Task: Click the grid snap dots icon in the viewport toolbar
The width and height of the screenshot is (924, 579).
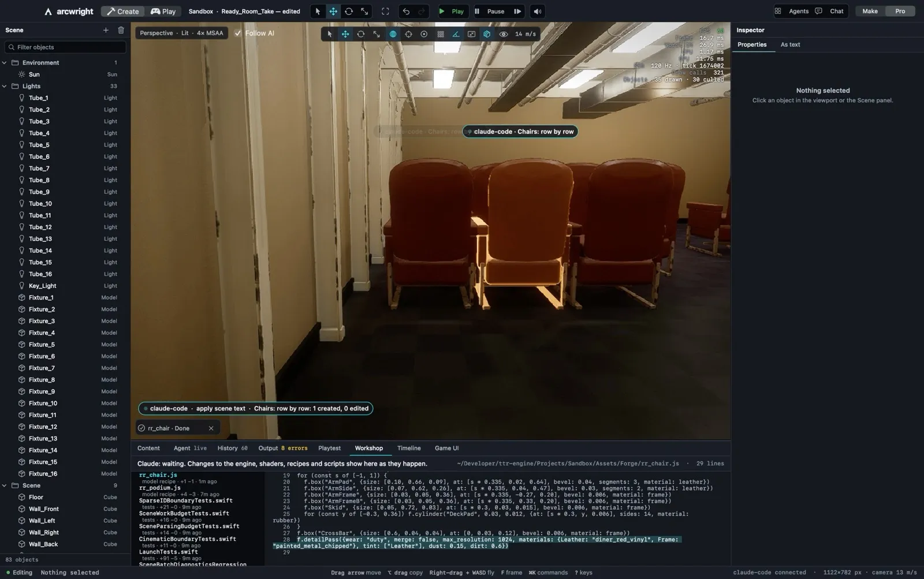Action: pyautogui.click(x=440, y=34)
